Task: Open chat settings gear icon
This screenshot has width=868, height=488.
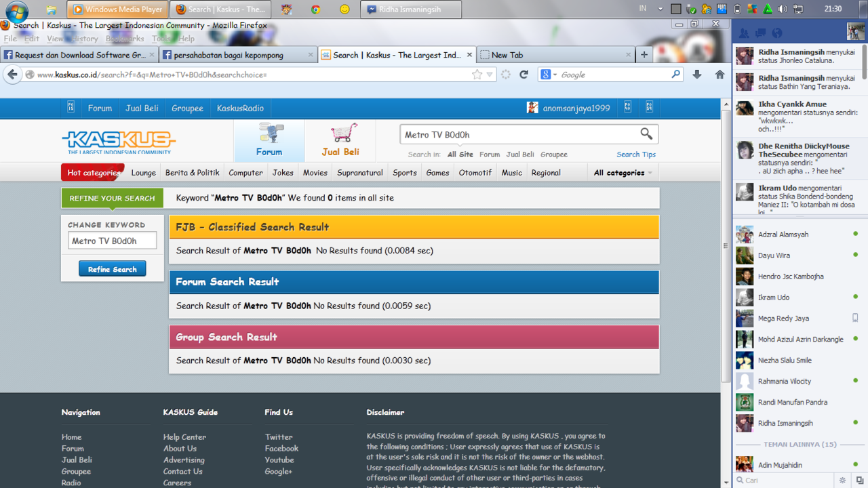Action: [x=843, y=481]
